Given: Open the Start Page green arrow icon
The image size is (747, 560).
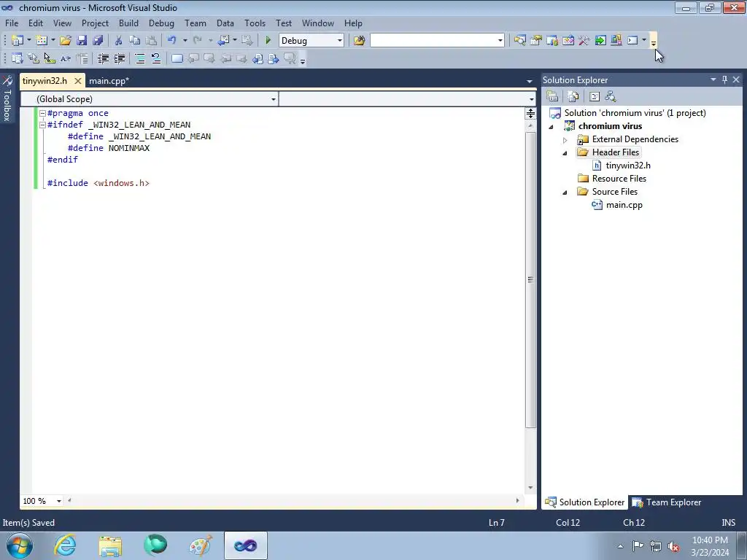Looking at the screenshot, I should [x=600, y=41].
